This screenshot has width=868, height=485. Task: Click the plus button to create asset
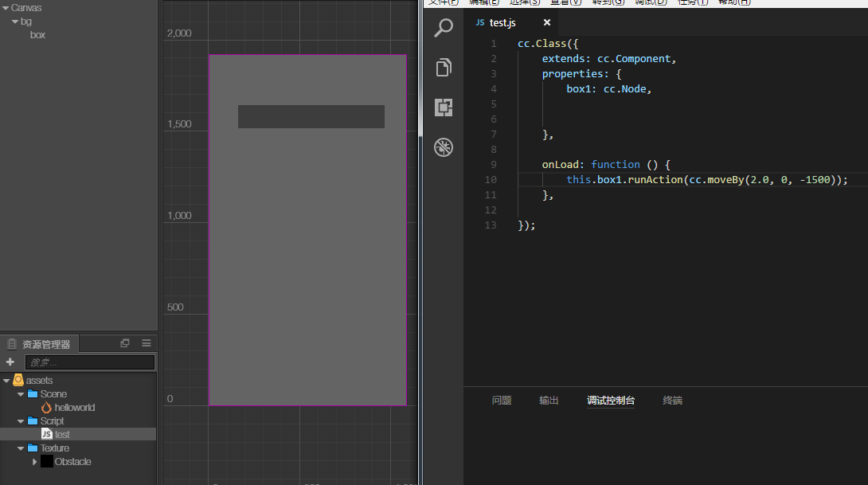[10, 362]
